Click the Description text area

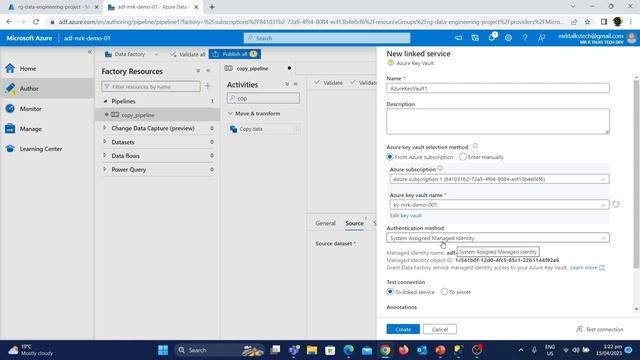(498, 121)
